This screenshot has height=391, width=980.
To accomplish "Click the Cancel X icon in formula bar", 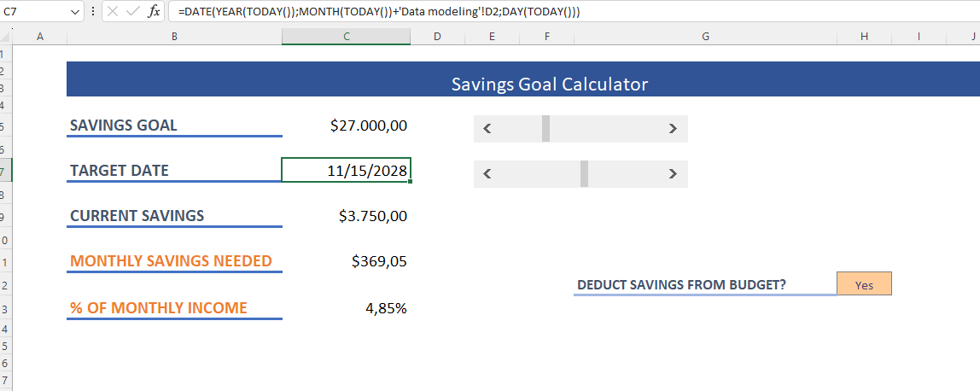I will [x=114, y=12].
